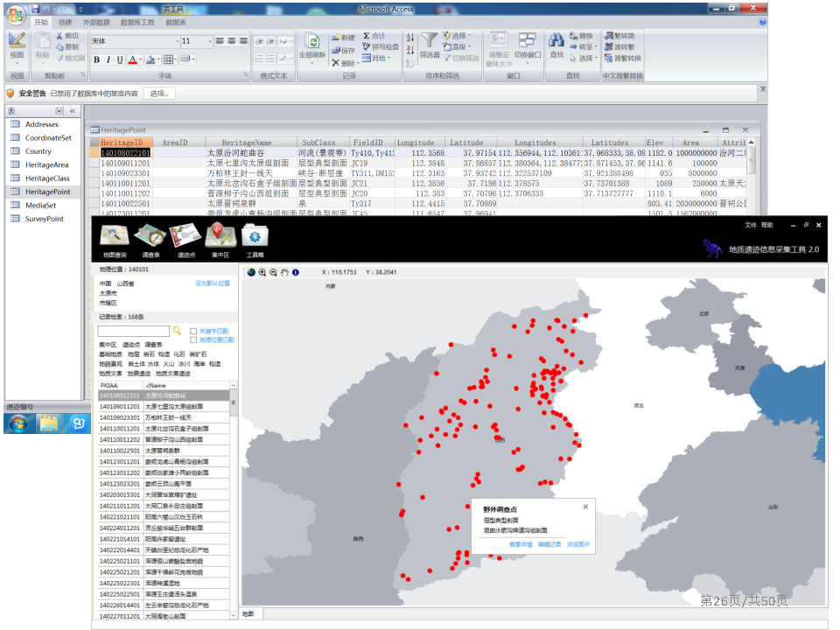Open the 高级 advanced filter dropdown
The height and width of the screenshot is (630, 840).
pos(457,47)
